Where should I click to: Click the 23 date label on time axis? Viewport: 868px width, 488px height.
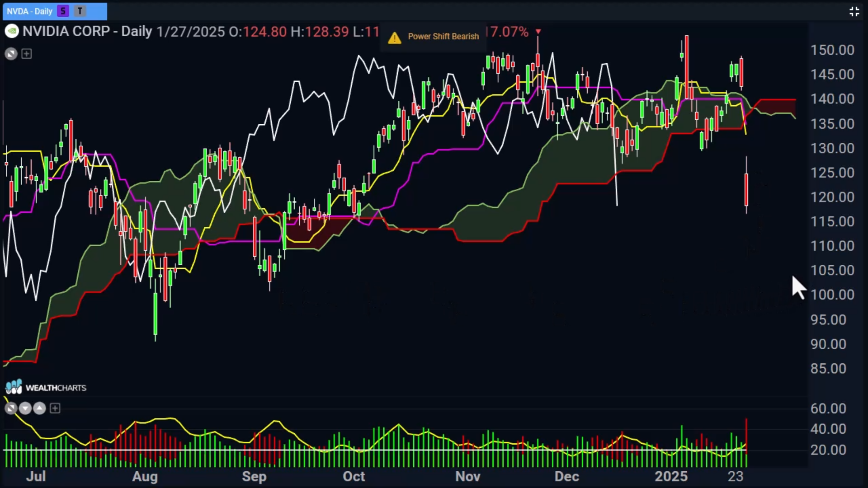pyautogui.click(x=736, y=476)
